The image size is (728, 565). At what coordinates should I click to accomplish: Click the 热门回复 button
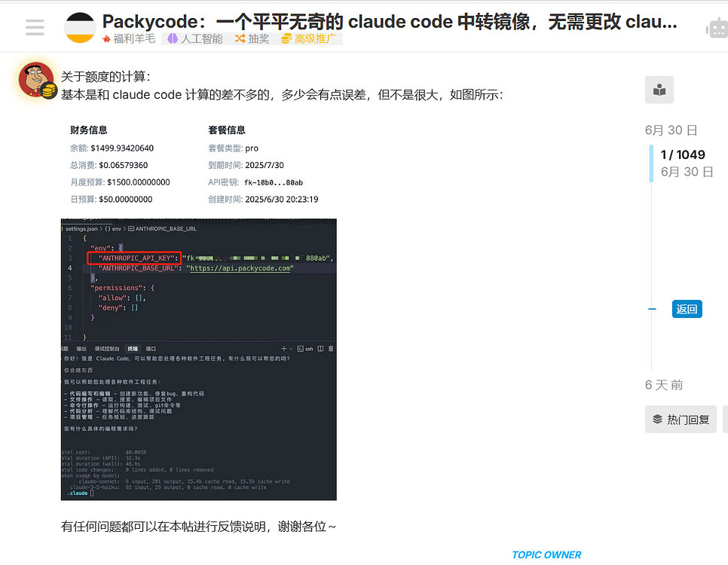tap(681, 419)
